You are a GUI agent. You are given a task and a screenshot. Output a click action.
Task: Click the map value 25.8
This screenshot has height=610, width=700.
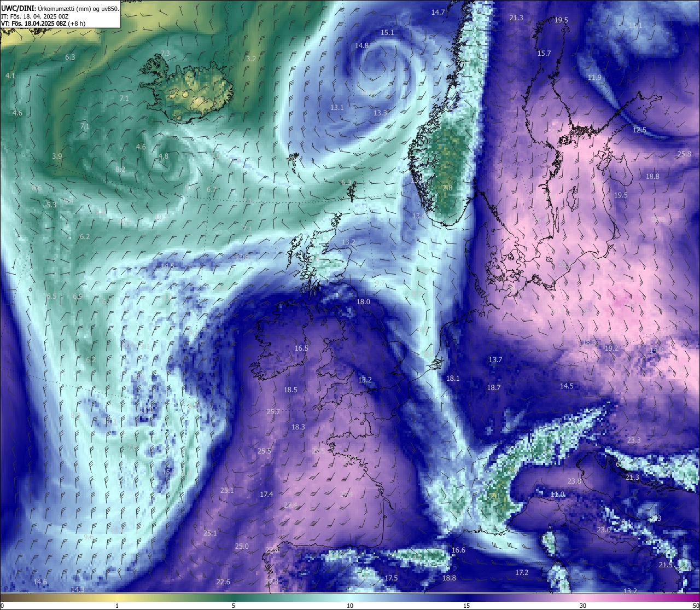tap(684, 154)
